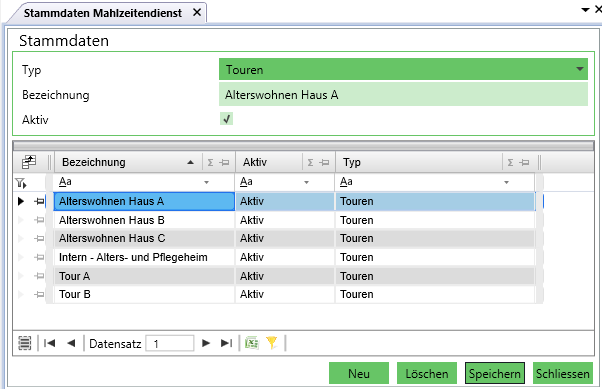Click the sum icon in Bezeichnung column header

click(x=210, y=162)
